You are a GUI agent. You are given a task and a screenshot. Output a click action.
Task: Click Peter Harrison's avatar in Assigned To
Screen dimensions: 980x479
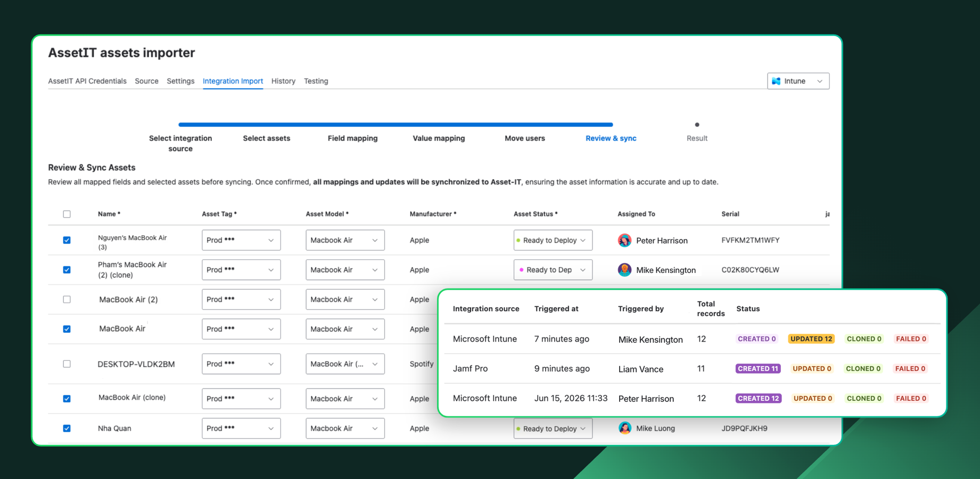[x=624, y=240]
